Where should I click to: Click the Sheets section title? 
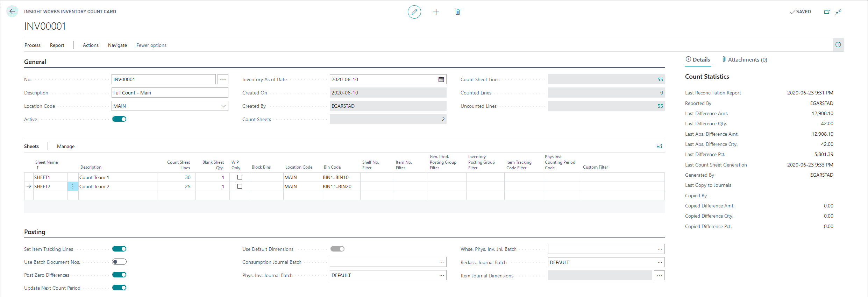tap(31, 146)
